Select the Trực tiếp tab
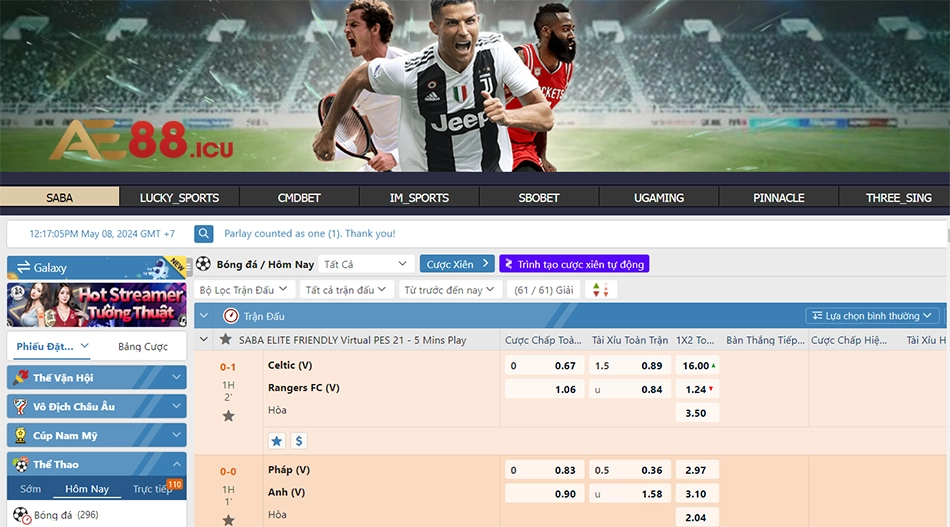950x527 pixels. pos(153,489)
